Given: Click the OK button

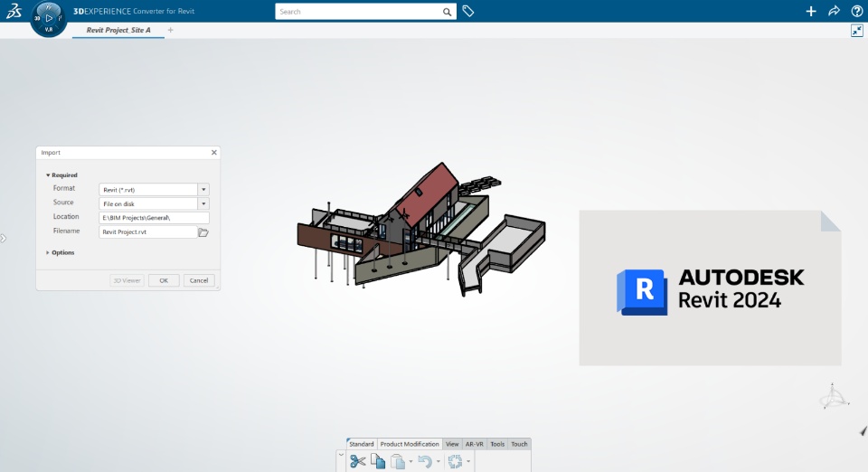Looking at the screenshot, I should [x=164, y=280].
